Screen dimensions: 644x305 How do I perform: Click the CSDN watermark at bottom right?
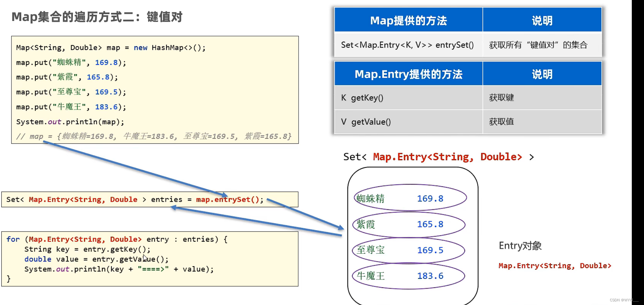[624, 299]
